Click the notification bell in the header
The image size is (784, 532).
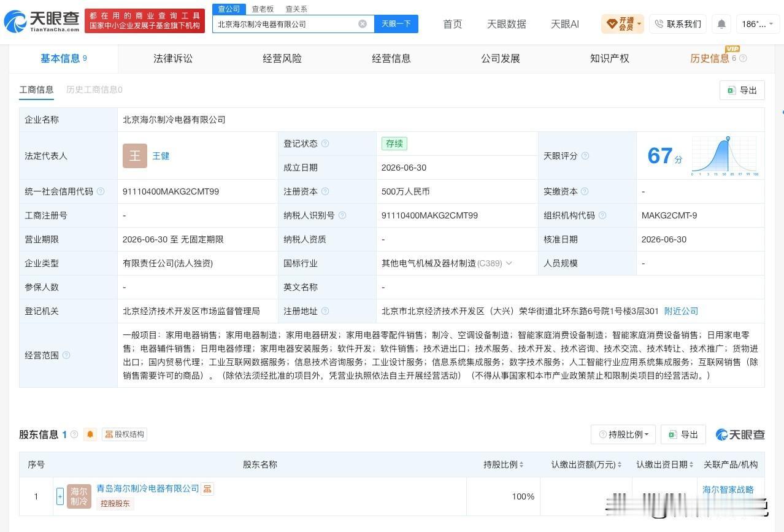[x=721, y=24]
